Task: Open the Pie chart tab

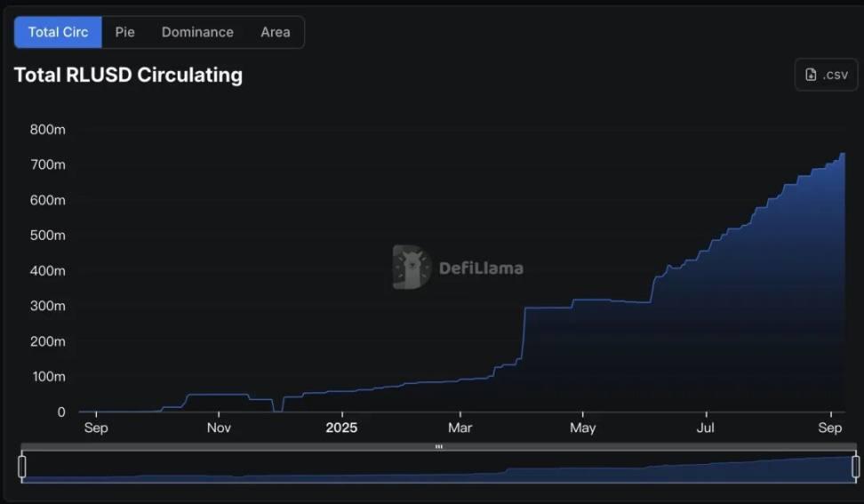Action: [x=124, y=32]
